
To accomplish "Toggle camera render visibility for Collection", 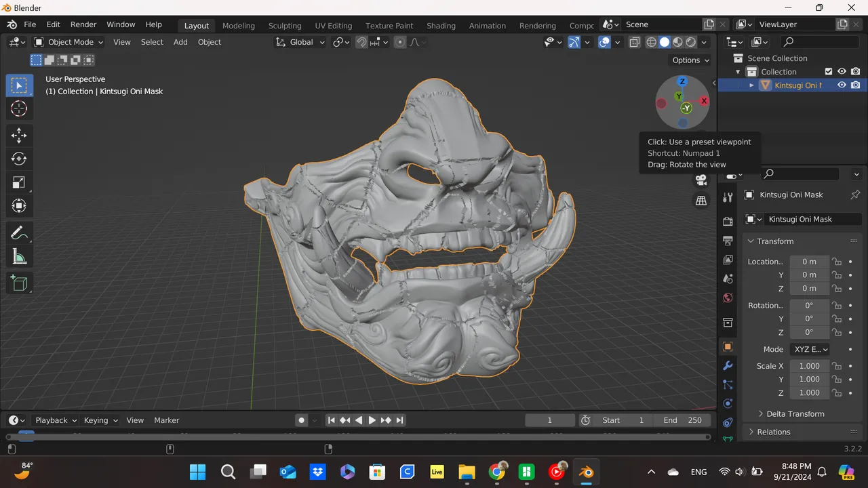I will [x=856, y=71].
